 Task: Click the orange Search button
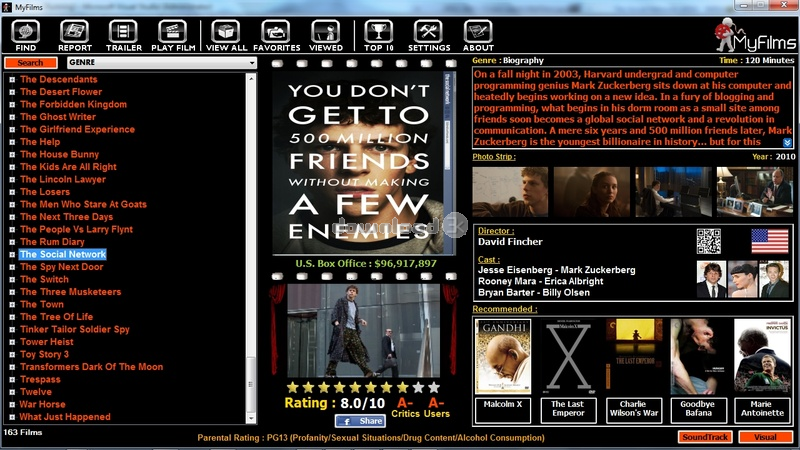tap(31, 63)
